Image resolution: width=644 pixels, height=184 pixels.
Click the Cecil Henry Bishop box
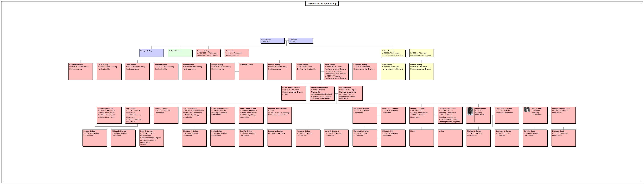coord(109,115)
